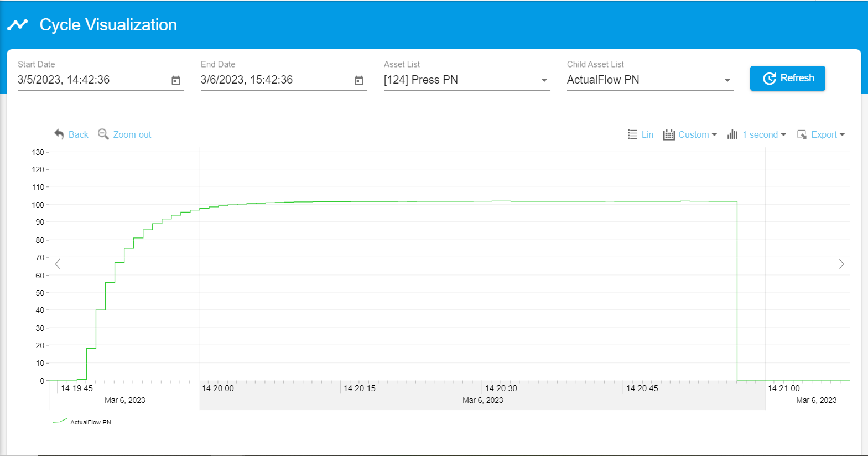Click the Export image icon
Viewport: 868px width, 456px height.
click(x=802, y=134)
